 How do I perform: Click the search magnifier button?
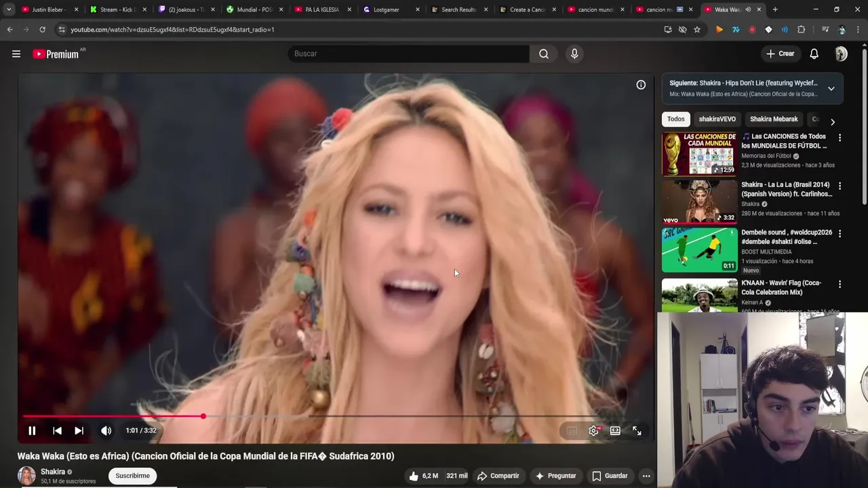544,54
